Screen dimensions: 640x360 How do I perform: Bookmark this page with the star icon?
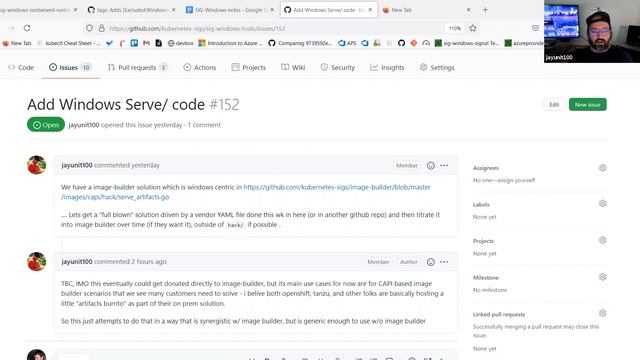[x=473, y=28]
